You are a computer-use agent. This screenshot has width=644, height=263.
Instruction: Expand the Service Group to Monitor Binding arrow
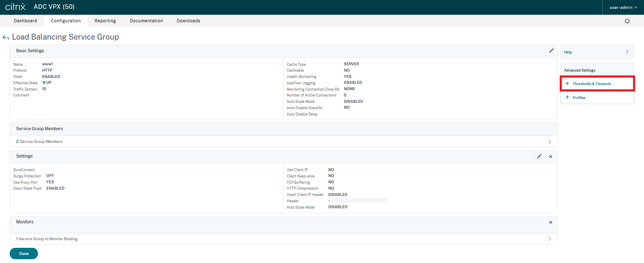tap(550, 239)
